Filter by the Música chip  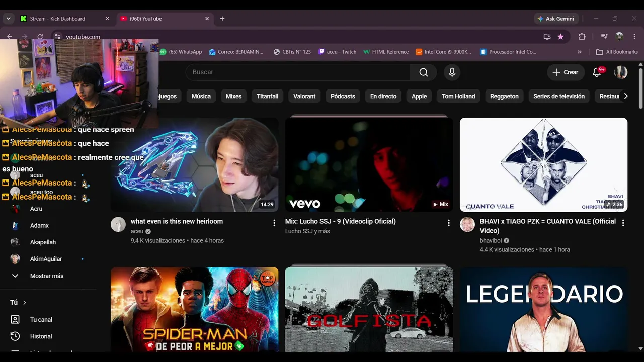click(x=201, y=96)
